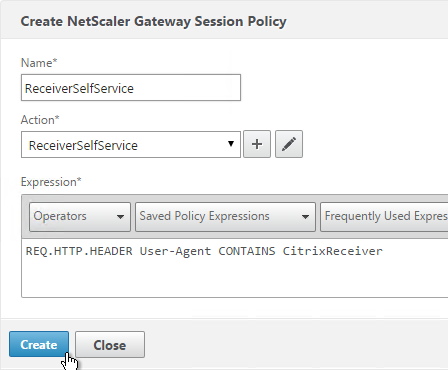
Task: Click the plus icon to add action
Action: tap(257, 144)
